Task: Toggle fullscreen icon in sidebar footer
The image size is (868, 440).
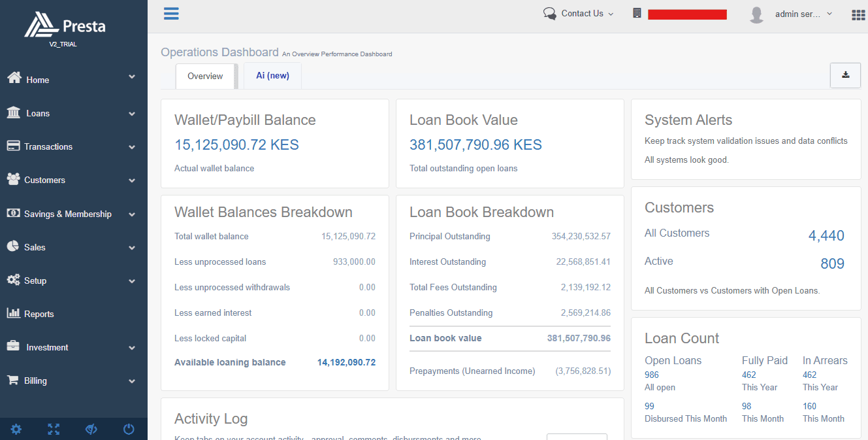Action: coord(54,430)
